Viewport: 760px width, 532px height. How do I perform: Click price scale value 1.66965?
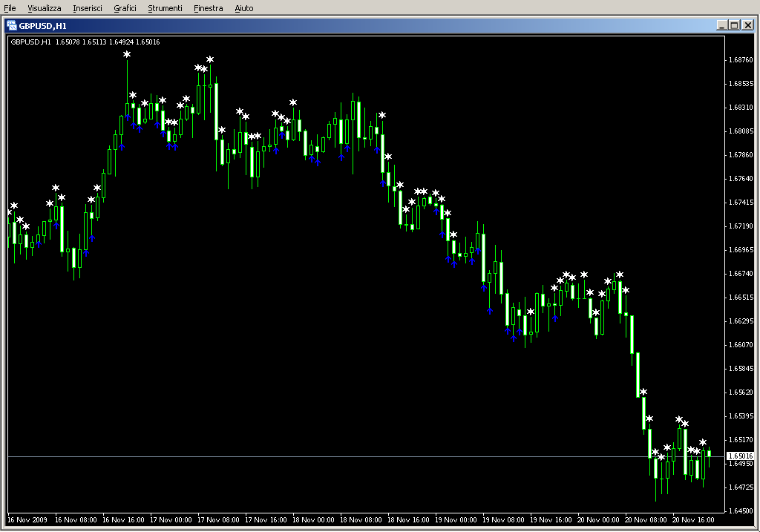741,250
